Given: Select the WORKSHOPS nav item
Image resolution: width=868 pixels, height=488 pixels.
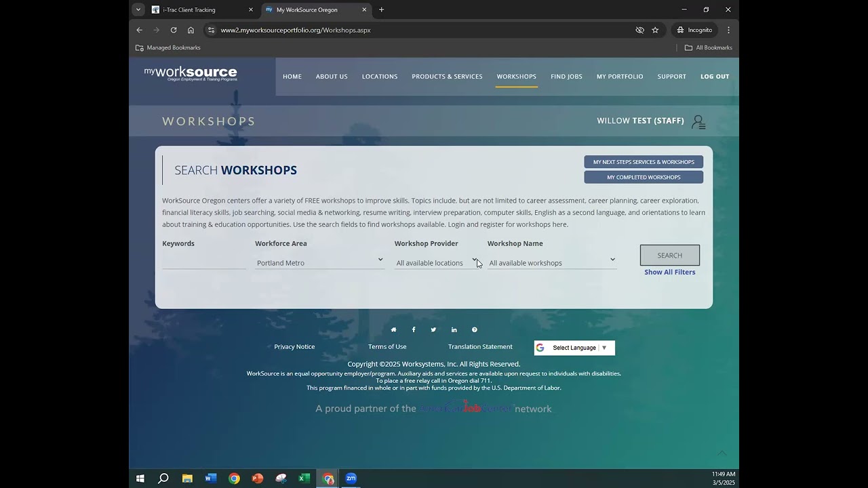Looking at the screenshot, I should point(517,77).
